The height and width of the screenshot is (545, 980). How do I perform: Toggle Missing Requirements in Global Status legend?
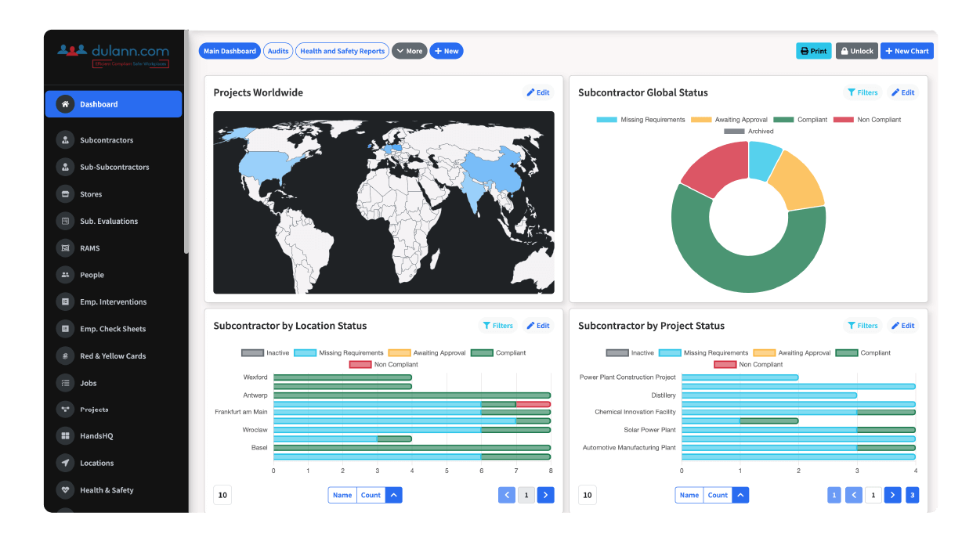pyautogui.click(x=641, y=120)
